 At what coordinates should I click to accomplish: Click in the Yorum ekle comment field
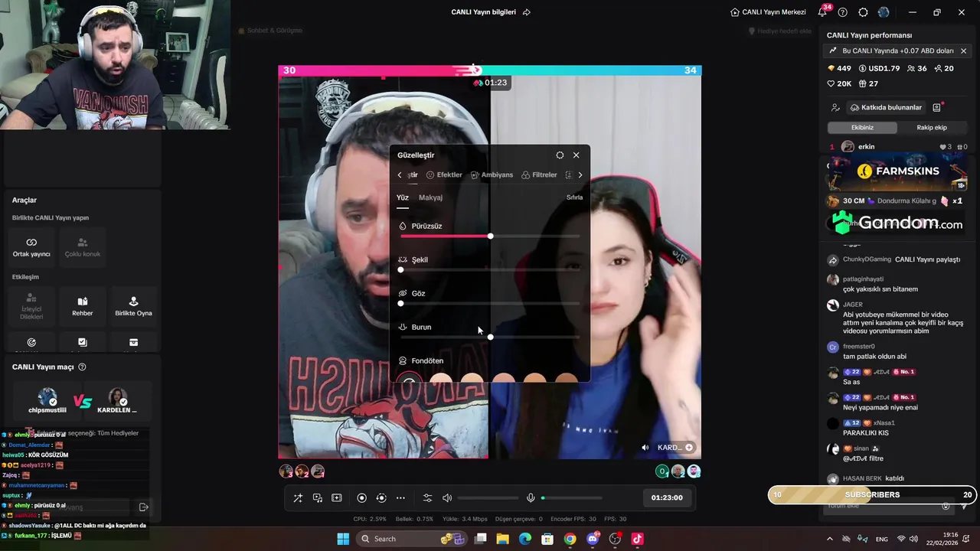pyautogui.click(x=880, y=506)
